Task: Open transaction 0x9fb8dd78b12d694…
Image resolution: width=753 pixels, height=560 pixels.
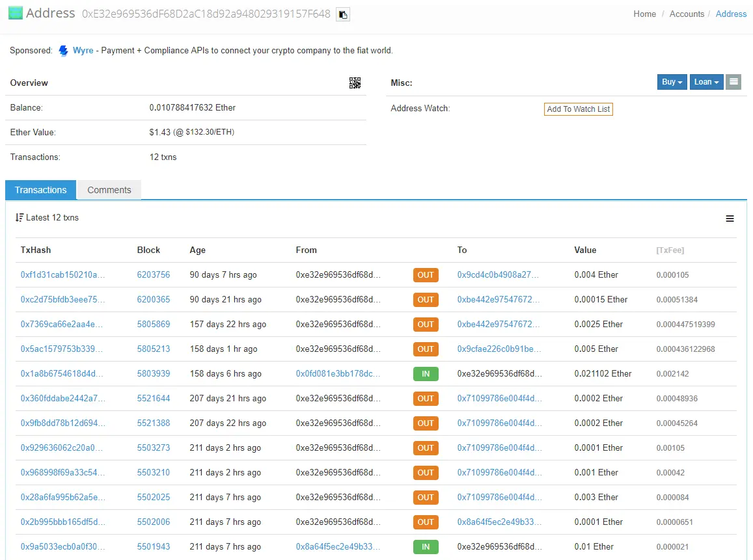Action: 62,423
